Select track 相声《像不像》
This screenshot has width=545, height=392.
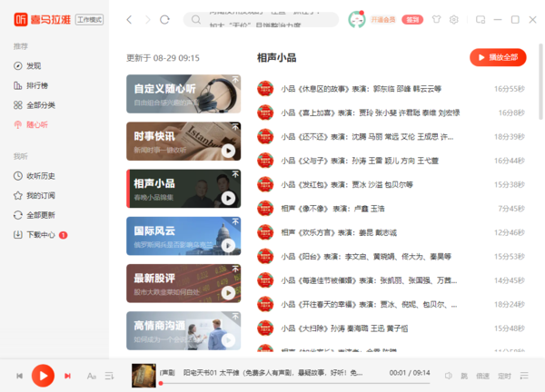click(x=391, y=209)
